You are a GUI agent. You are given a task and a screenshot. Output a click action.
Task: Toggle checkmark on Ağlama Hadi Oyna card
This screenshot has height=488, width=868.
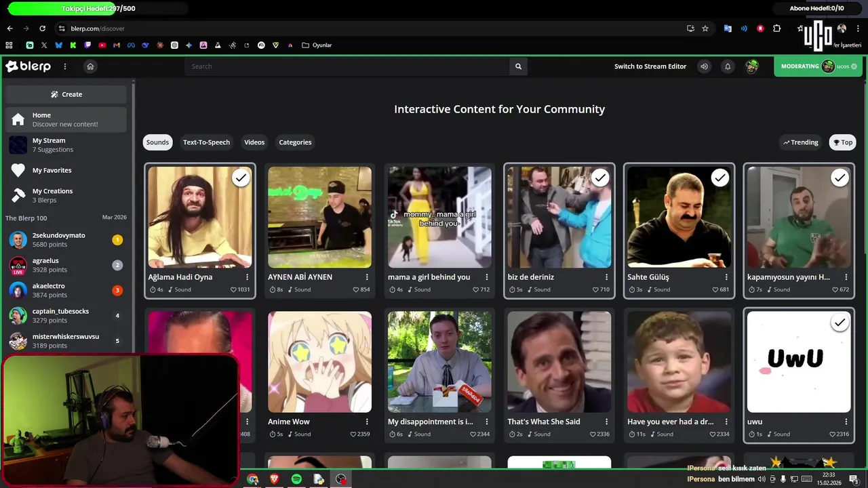coord(241,178)
